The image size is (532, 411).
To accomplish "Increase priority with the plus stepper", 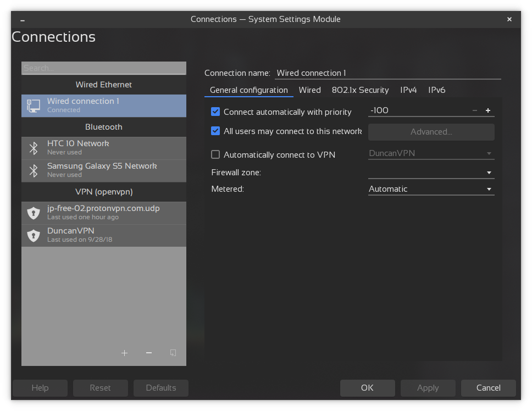I will pos(487,110).
